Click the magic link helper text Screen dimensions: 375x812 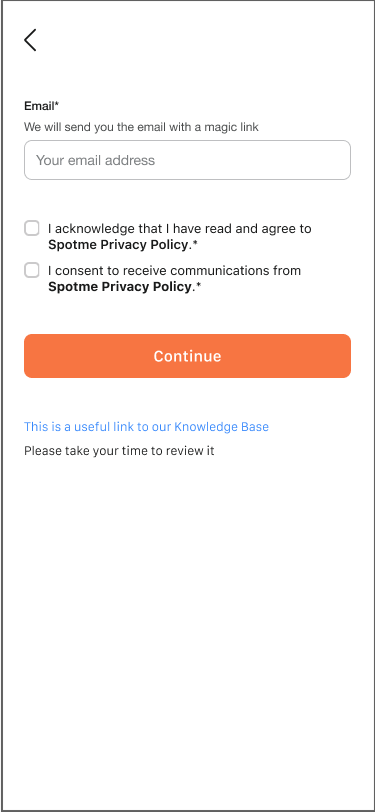pyautogui.click(x=141, y=127)
